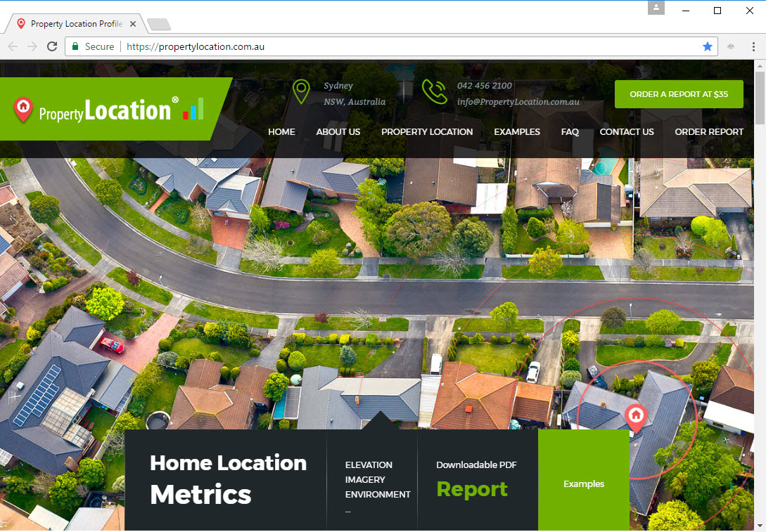Click the green phone handset icon
The height and width of the screenshot is (532, 766).
pos(435,92)
